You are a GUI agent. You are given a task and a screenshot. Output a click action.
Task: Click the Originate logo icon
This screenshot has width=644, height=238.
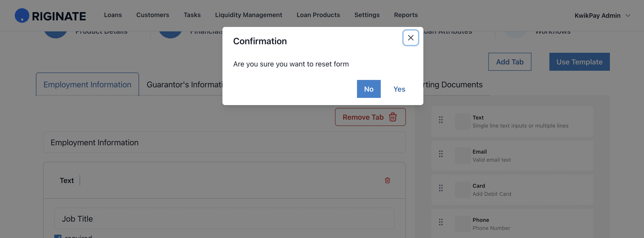22,15
